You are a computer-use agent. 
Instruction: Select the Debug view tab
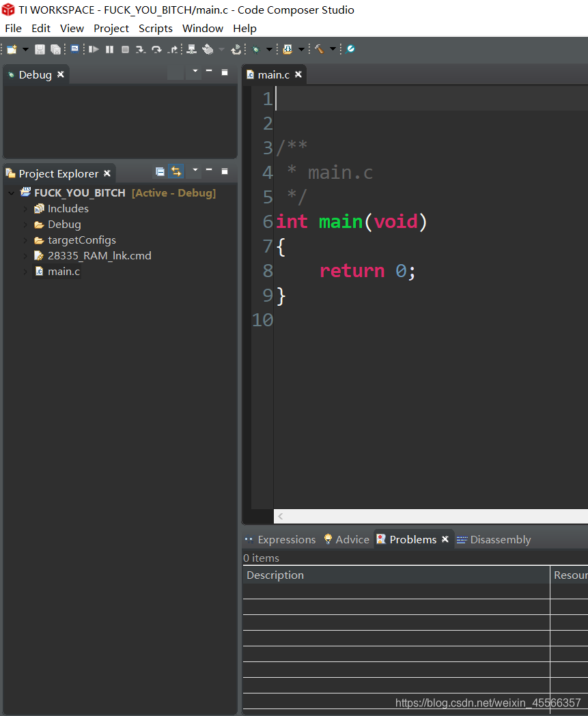click(36, 74)
